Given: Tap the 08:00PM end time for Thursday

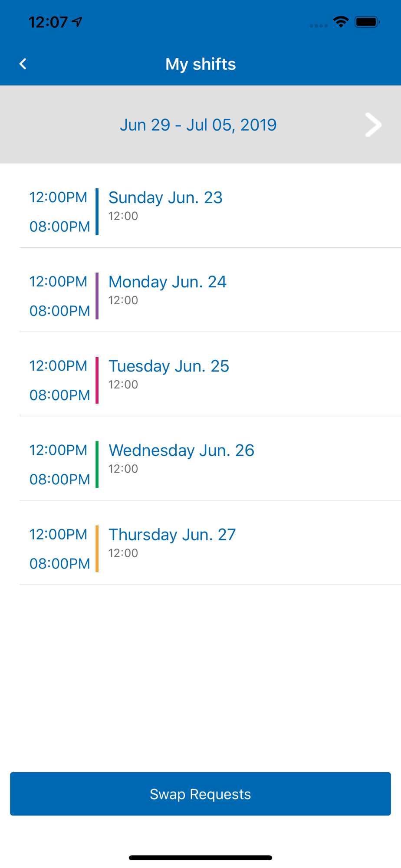Looking at the screenshot, I should point(60,563).
